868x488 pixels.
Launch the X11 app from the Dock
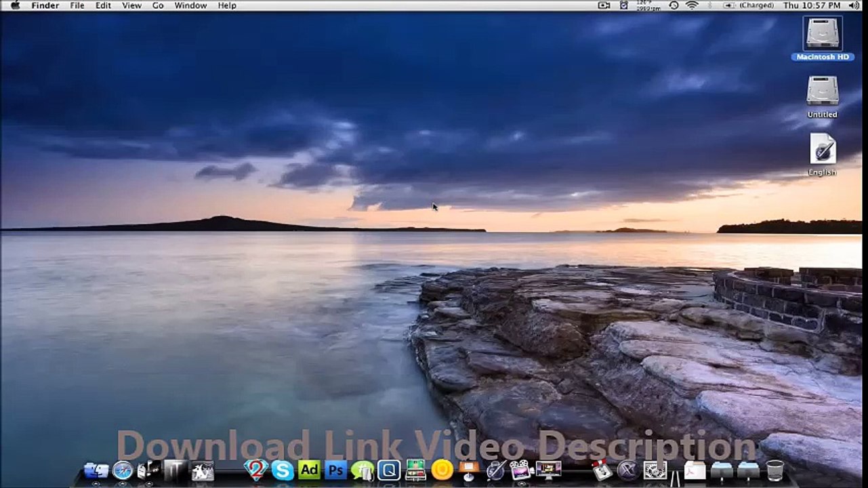(x=628, y=470)
